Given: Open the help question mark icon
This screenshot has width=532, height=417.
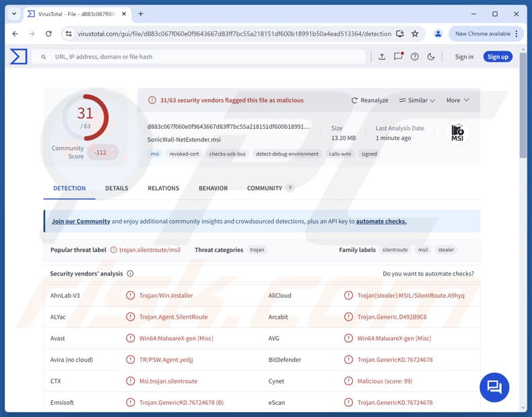Looking at the screenshot, I should coord(415,57).
